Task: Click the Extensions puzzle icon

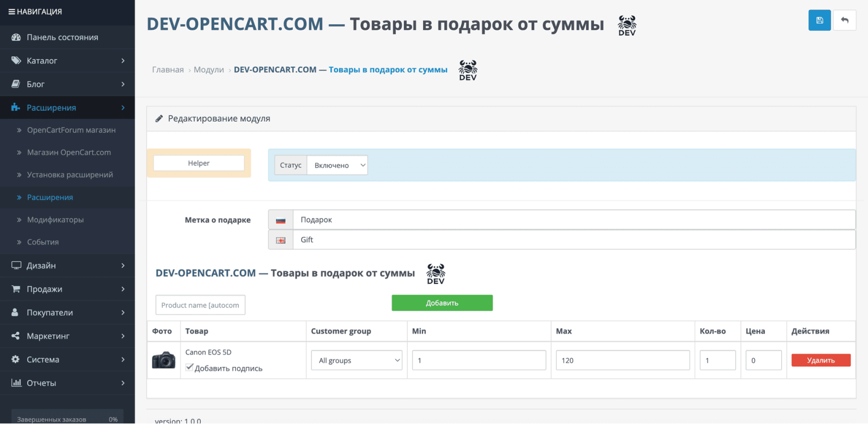Action: click(x=16, y=107)
